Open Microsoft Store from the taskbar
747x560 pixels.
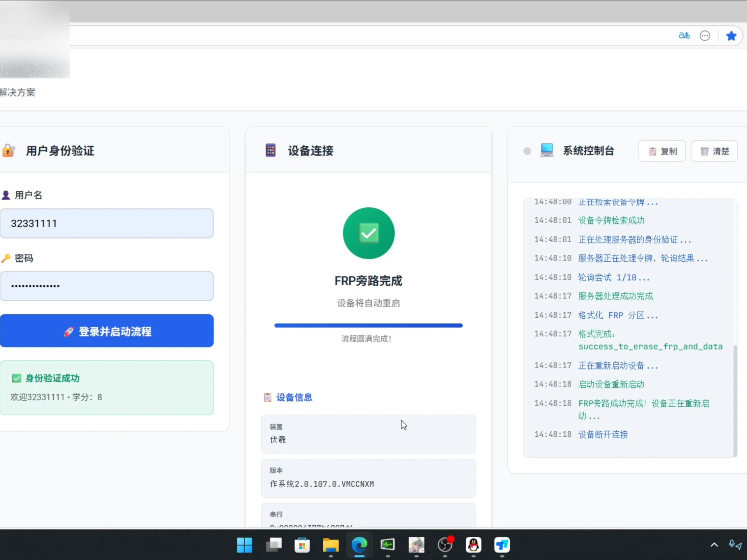(302, 545)
